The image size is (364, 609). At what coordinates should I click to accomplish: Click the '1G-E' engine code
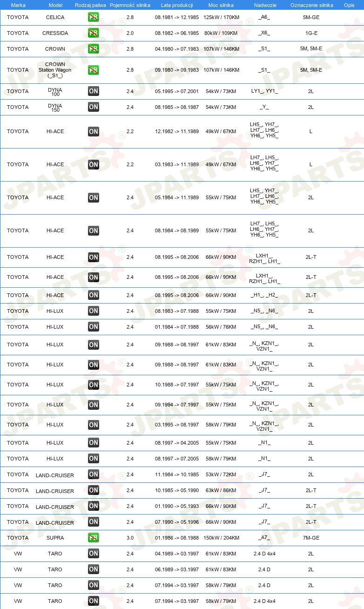click(x=311, y=33)
